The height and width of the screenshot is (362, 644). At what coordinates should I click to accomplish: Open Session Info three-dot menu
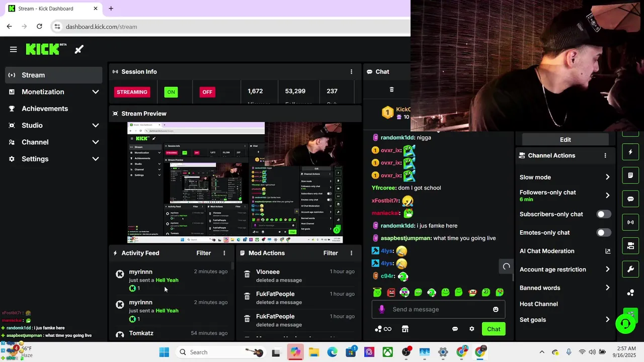351,72
